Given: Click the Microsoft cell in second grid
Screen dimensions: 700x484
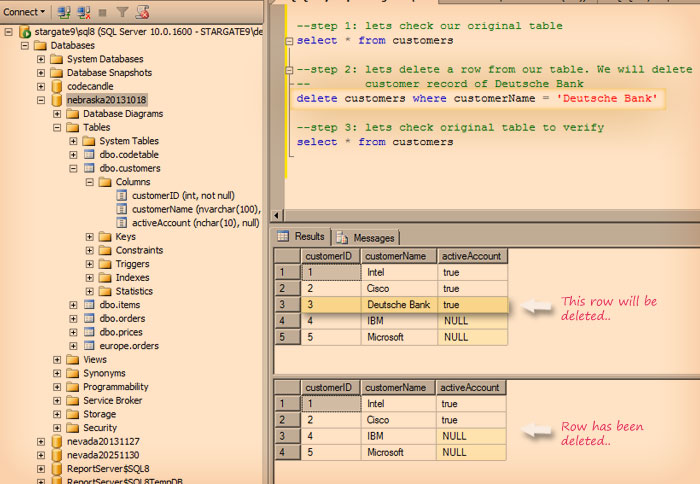Looking at the screenshot, I should [x=398, y=452].
